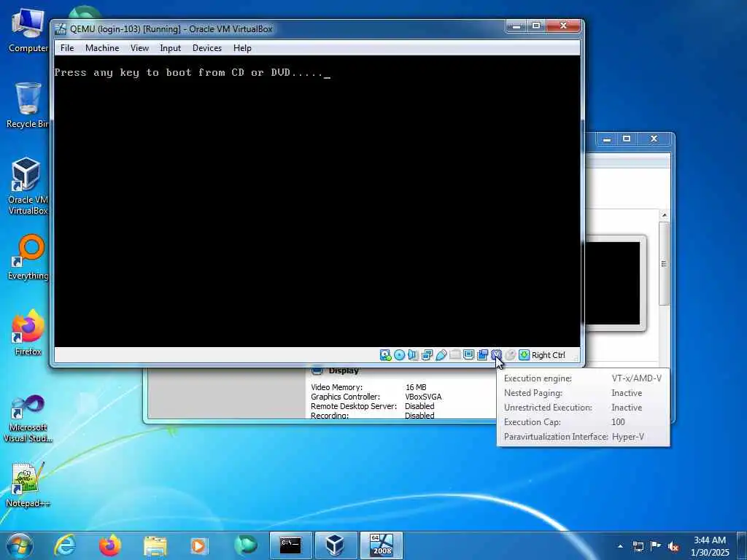The height and width of the screenshot is (560, 747).
Task: Click the 'Right Ctrl' host key label
Action: (549, 355)
